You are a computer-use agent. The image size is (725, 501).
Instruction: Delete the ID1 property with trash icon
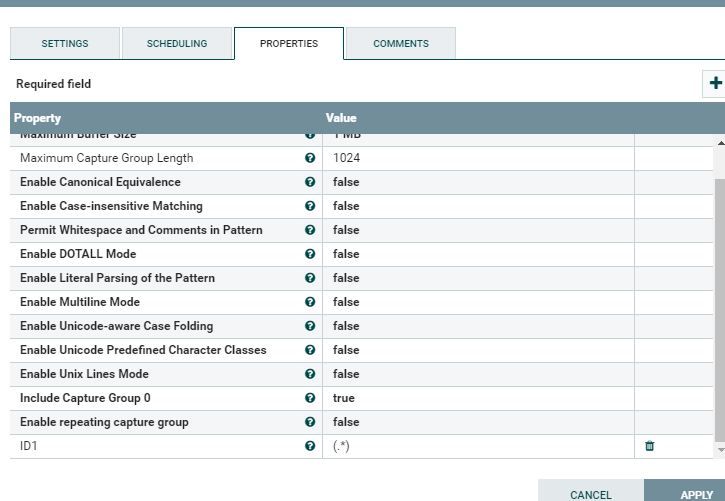click(650, 446)
